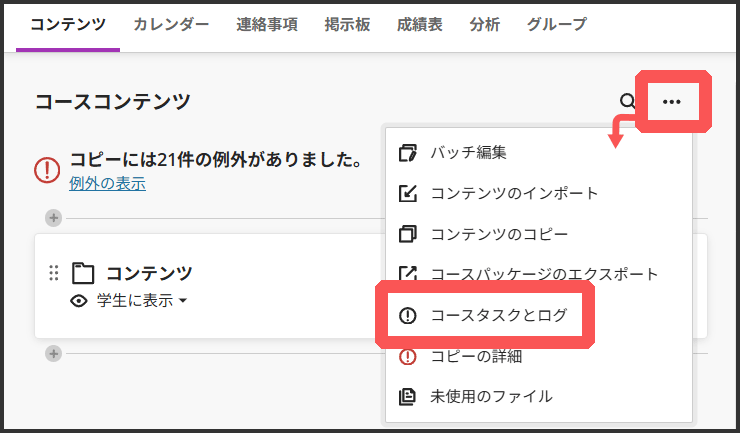This screenshot has width=740, height=433.
Task: Click the red exception warning icon
Action: click(47, 170)
